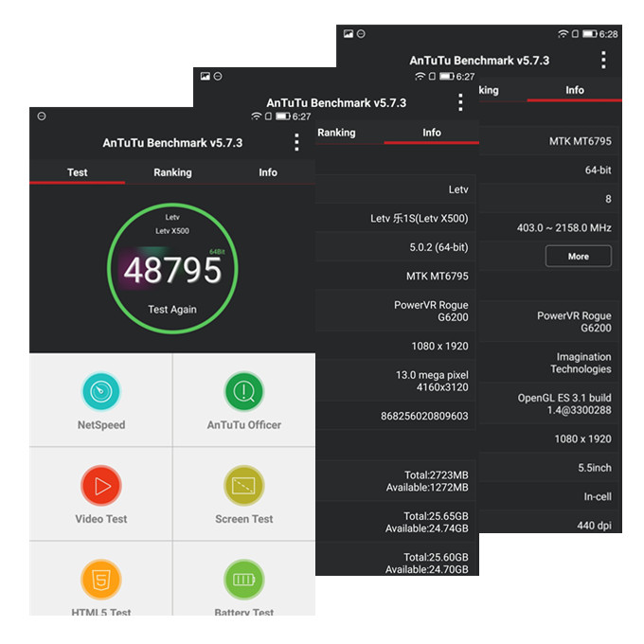Image resolution: width=644 pixels, height=644 pixels.
Task: Open the NetSpeed test icon
Action: [x=101, y=391]
